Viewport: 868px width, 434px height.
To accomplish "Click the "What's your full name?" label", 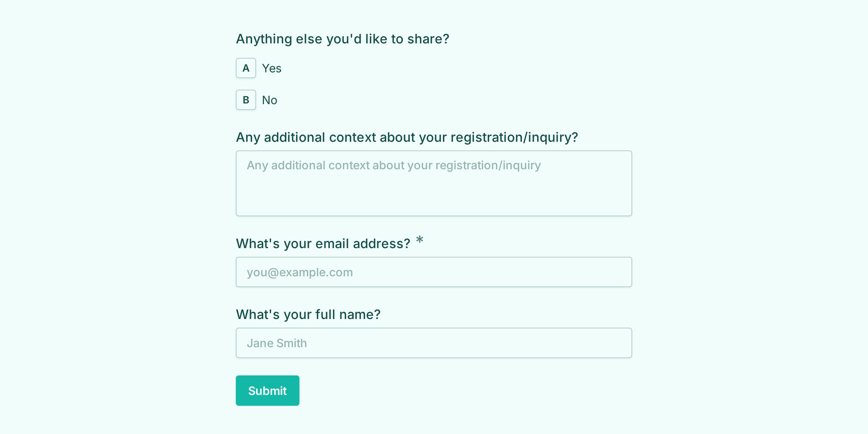I will (x=308, y=314).
